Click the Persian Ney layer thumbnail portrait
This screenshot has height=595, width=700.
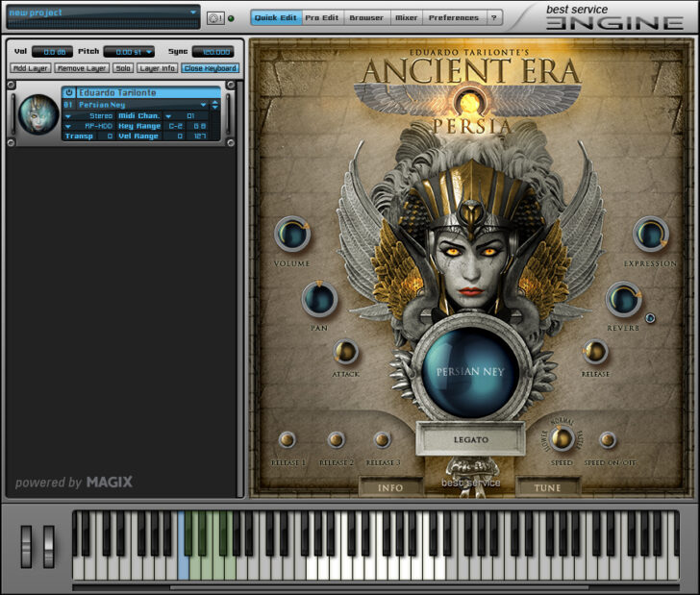click(38, 114)
